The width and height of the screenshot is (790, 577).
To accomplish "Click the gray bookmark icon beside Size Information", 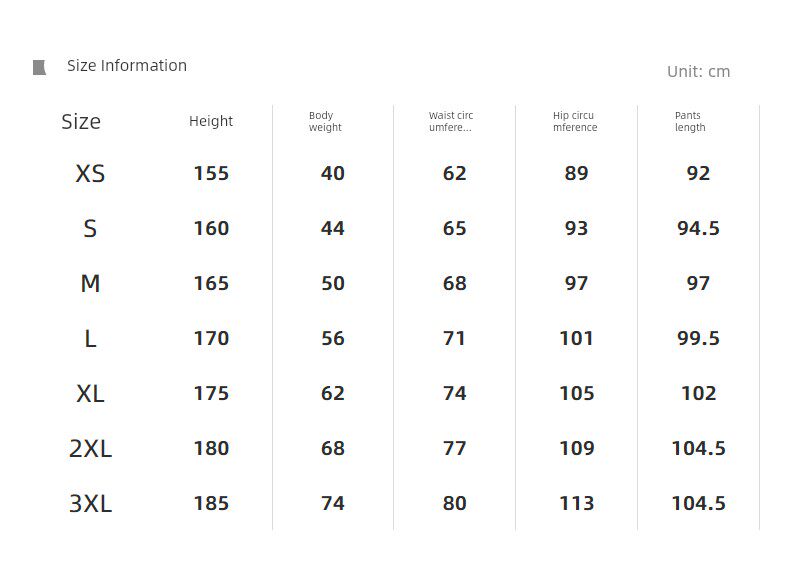I will [x=39, y=67].
